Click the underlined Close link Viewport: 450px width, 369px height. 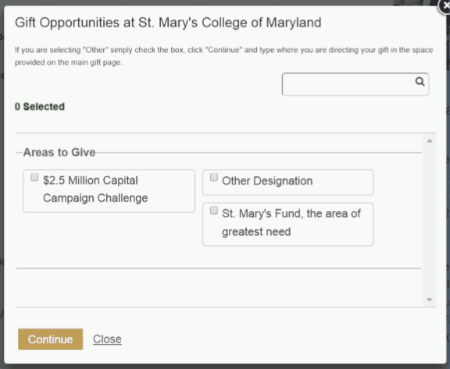(x=107, y=339)
